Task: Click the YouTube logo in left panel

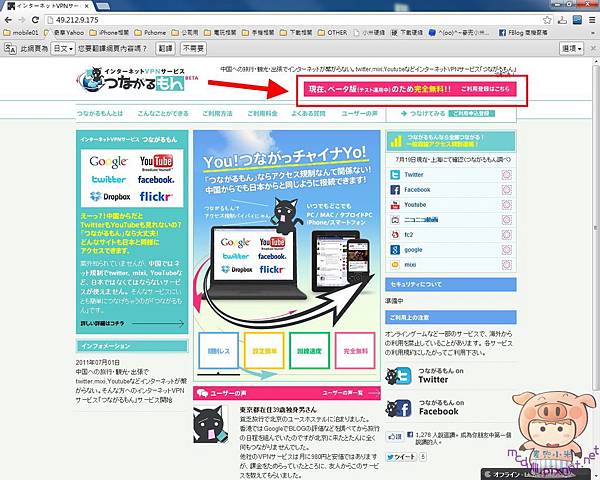Action: click(156, 162)
